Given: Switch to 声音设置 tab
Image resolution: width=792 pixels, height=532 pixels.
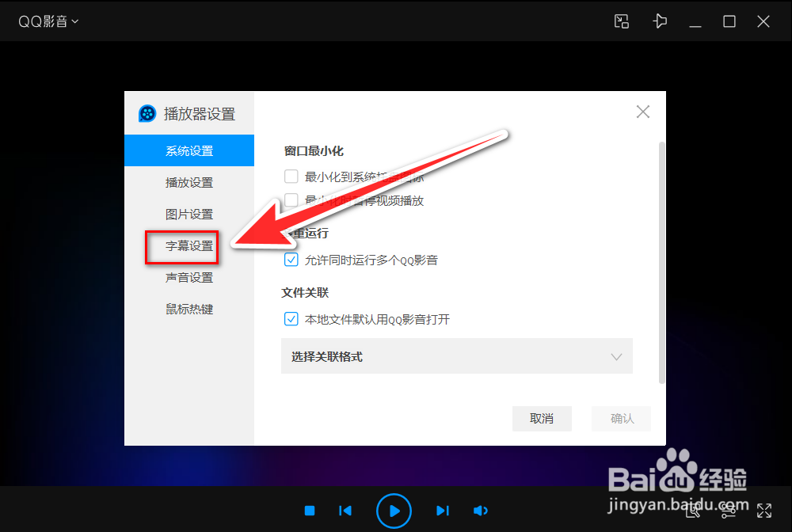Looking at the screenshot, I should point(189,278).
